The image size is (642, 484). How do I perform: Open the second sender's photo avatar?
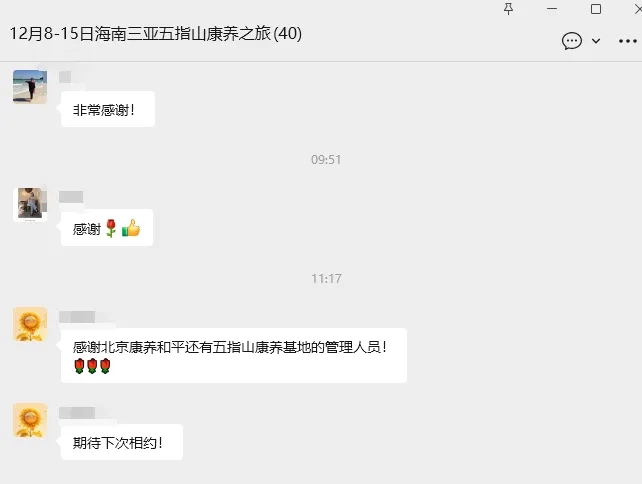30,205
